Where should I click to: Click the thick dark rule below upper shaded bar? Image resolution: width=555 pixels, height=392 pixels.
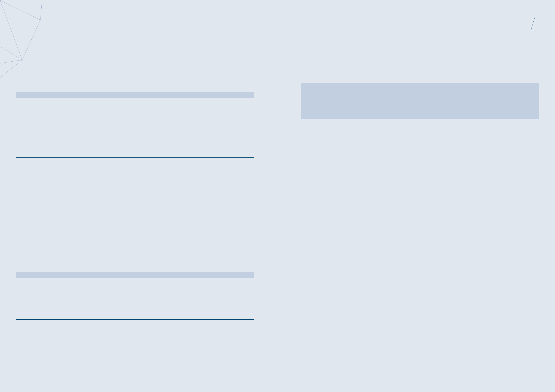(x=135, y=157)
